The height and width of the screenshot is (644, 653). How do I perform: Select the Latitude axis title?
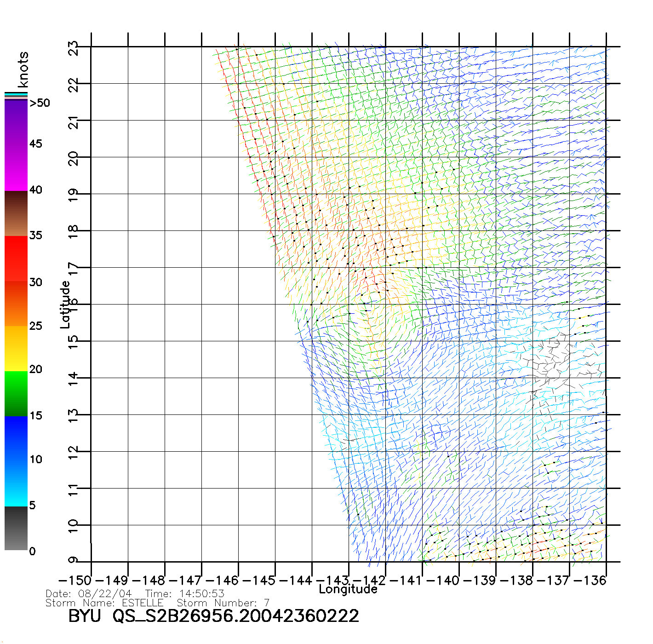pos(65,305)
